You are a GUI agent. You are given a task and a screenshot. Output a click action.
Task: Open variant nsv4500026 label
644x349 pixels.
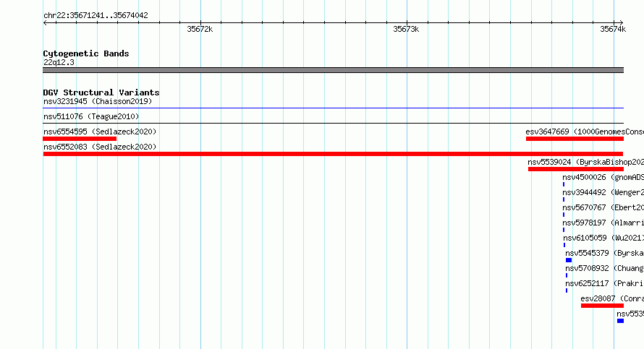[x=603, y=177]
